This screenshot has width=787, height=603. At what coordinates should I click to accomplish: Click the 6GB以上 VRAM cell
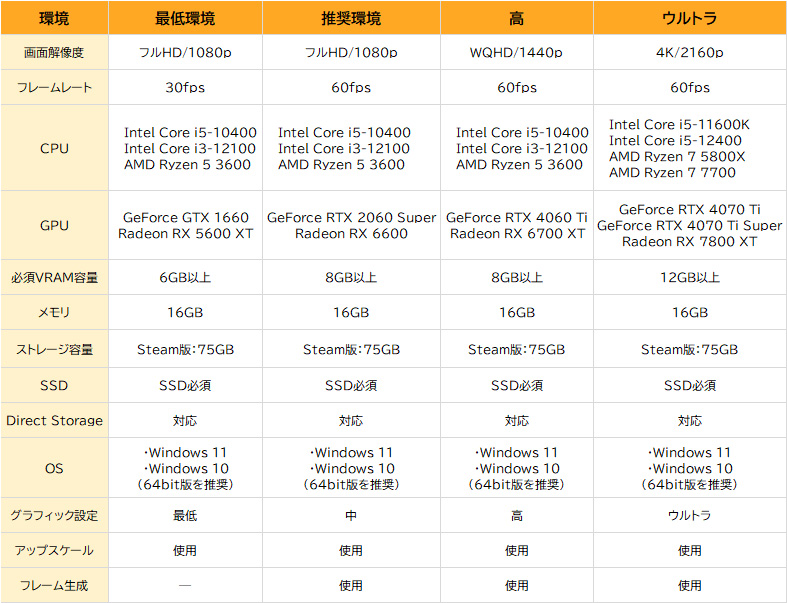(x=185, y=277)
